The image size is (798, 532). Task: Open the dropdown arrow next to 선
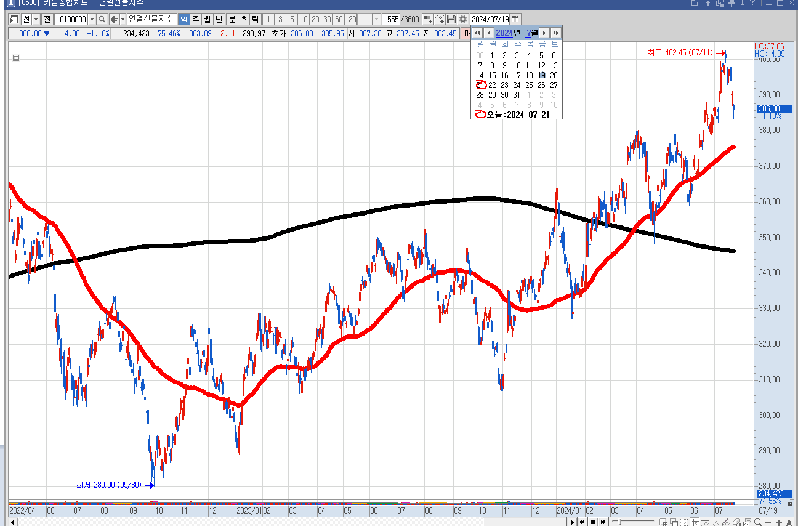coord(36,19)
